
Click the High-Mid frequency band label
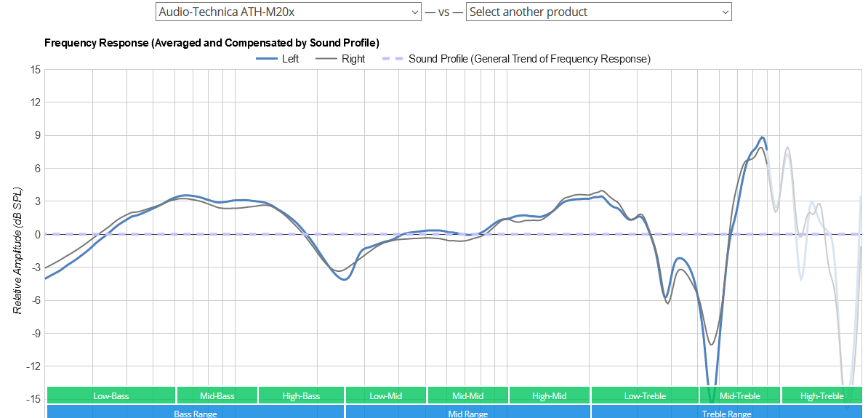click(x=549, y=396)
